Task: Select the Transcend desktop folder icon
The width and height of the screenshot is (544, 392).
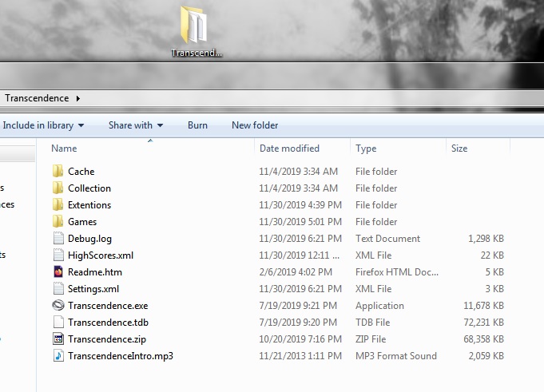Action: point(193,25)
